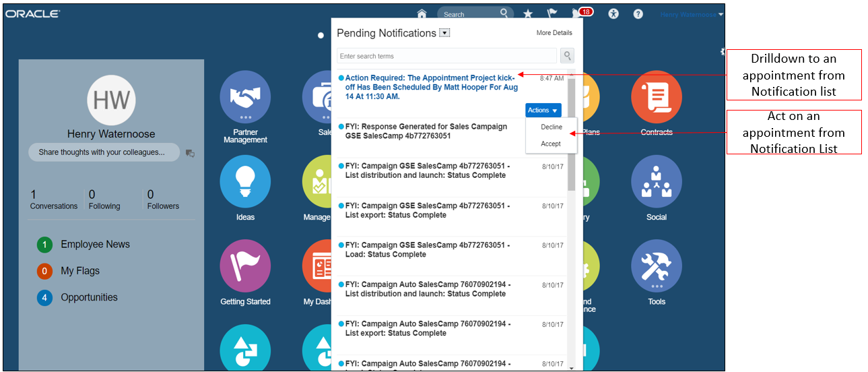Choose Decline from Actions menu
Viewport: 868px width, 372px height.
pyautogui.click(x=552, y=127)
